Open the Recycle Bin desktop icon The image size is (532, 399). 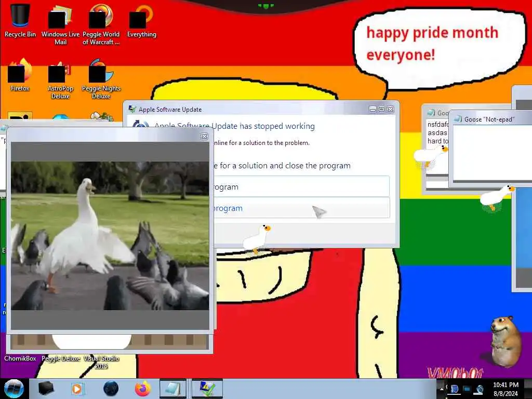coord(20,20)
